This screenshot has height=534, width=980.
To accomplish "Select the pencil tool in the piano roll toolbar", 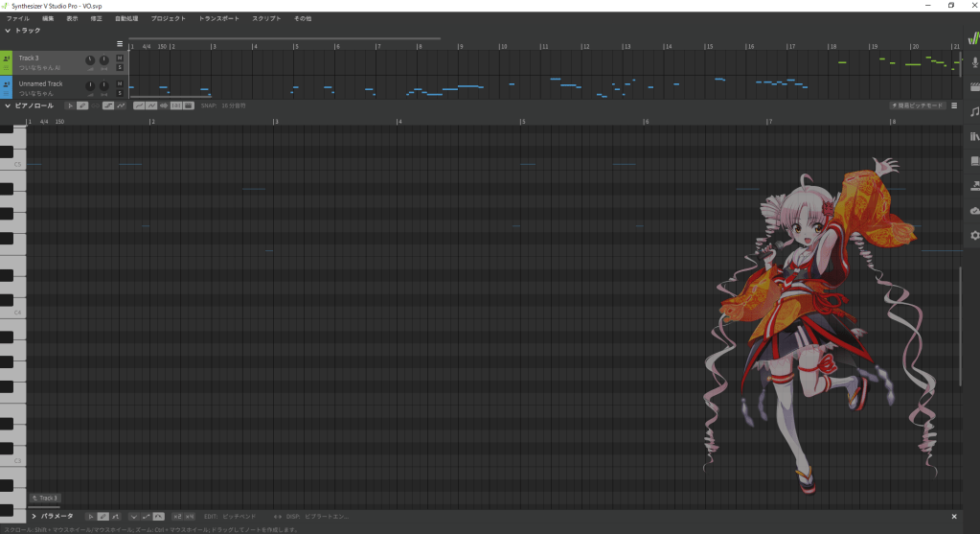I will 82,105.
